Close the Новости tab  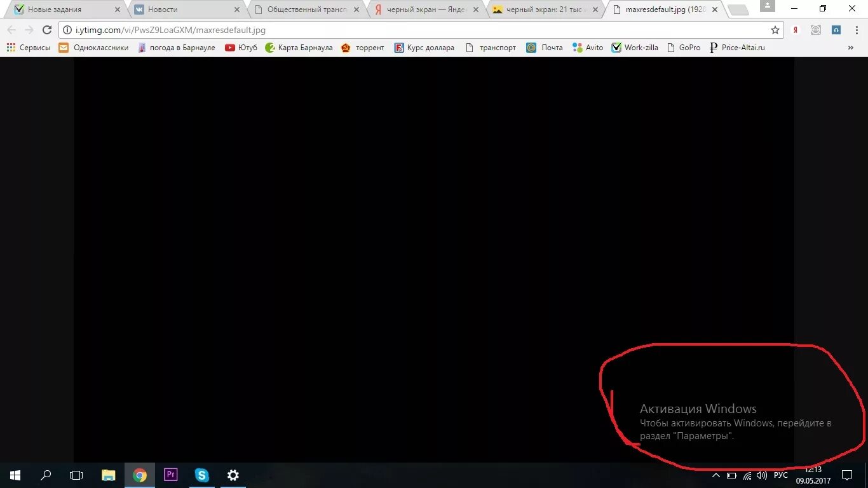237,10
